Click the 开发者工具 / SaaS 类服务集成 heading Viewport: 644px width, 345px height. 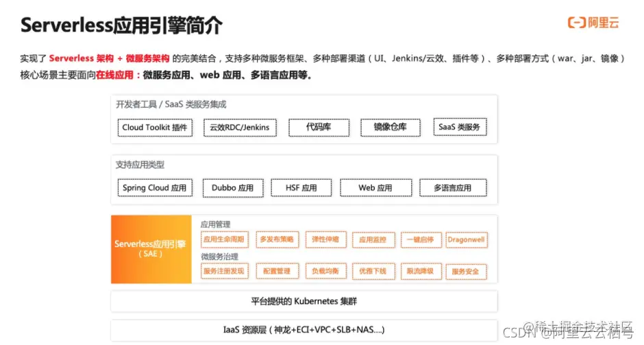tap(171, 104)
